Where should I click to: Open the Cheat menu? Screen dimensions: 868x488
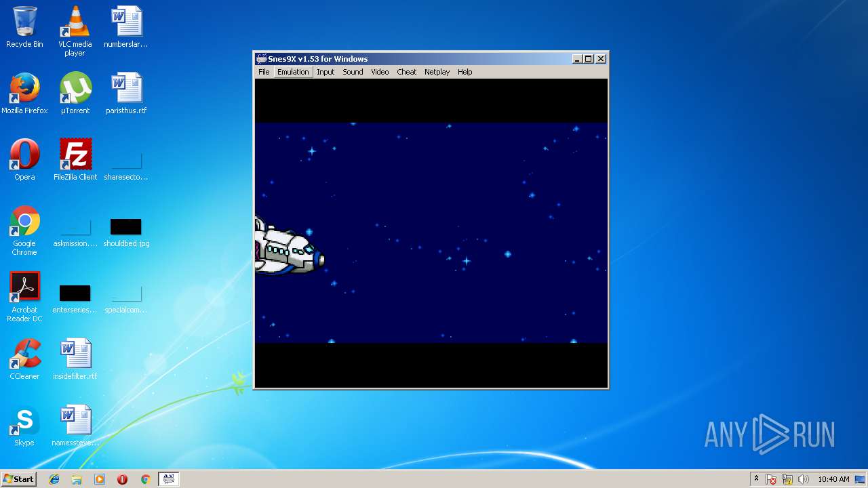[x=407, y=72]
